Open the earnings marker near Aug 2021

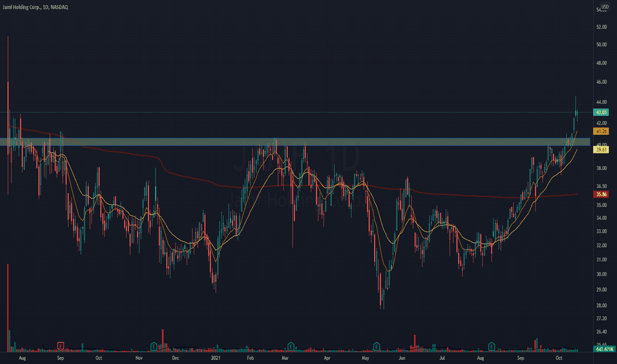point(491,346)
